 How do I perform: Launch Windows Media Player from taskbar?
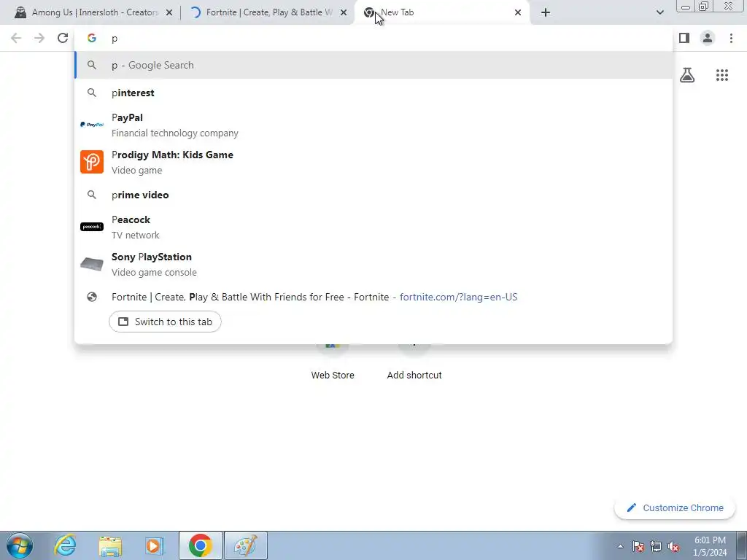click(155, 545)
